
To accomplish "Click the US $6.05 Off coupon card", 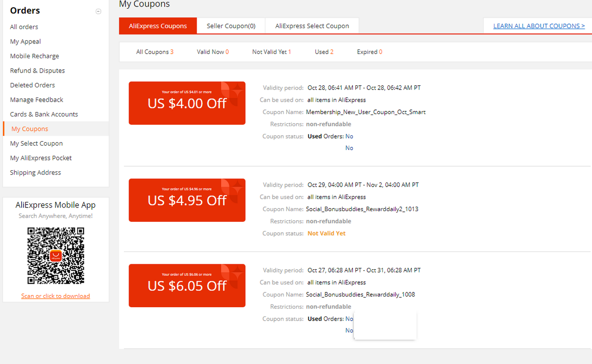I will [x=187, y=285].
